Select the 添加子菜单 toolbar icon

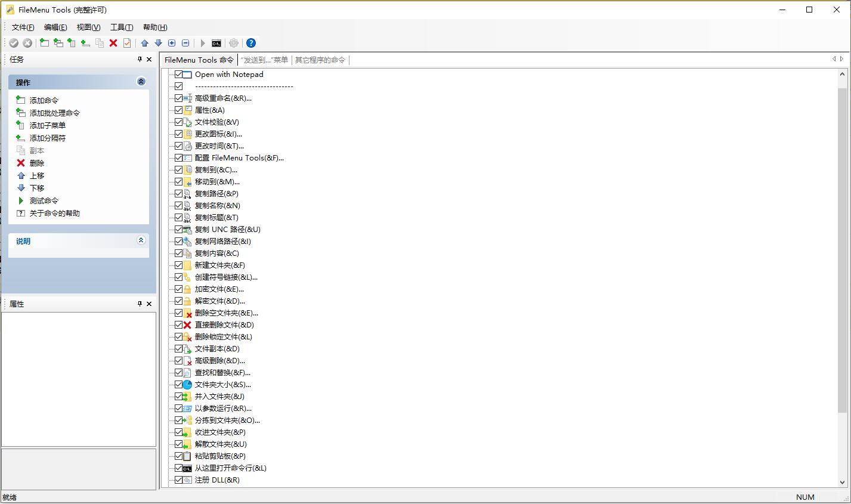(x=73, y=42)
